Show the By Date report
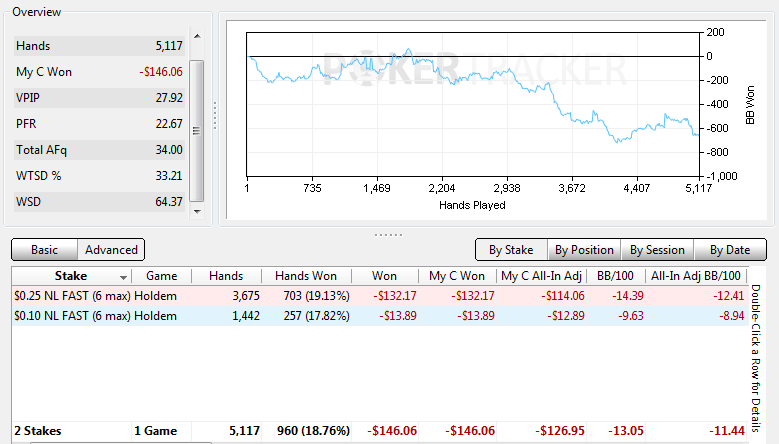The width and height of the screenshot is (779, 444). pos(730,250)
